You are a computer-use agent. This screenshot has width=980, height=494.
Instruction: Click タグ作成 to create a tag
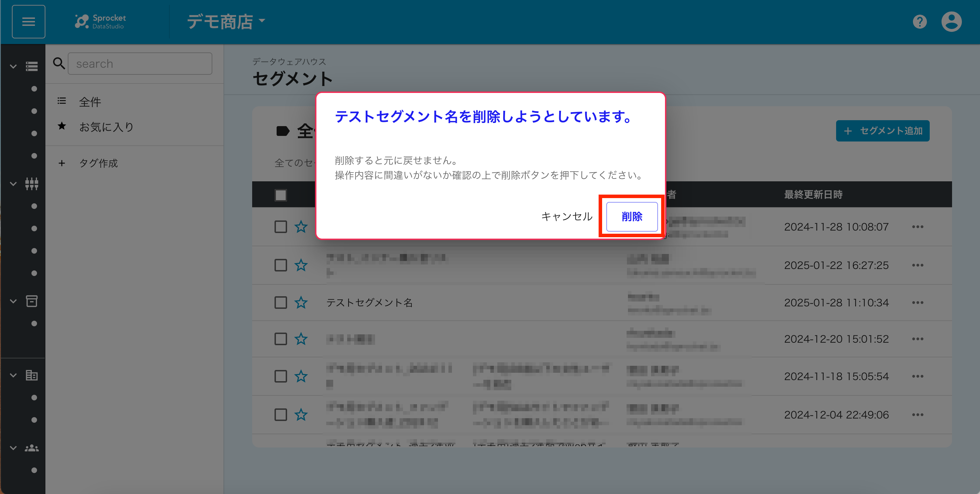(x=98, y=163)
